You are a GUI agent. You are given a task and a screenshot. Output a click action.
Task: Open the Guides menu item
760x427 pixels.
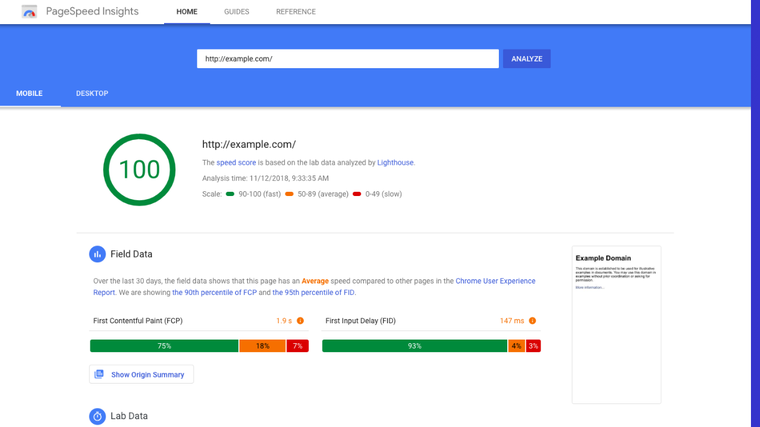[x=237, y=12]
